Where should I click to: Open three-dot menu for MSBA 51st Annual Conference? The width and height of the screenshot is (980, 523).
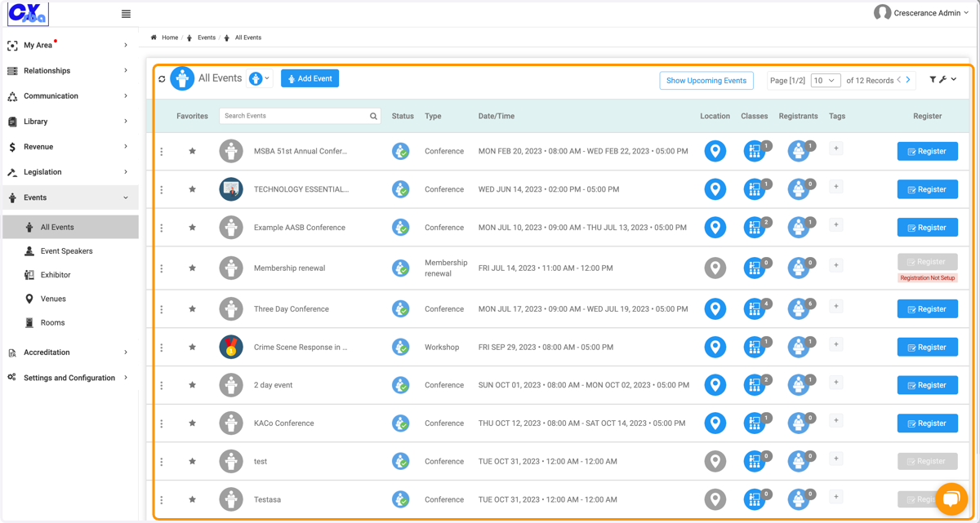[162, 152]
